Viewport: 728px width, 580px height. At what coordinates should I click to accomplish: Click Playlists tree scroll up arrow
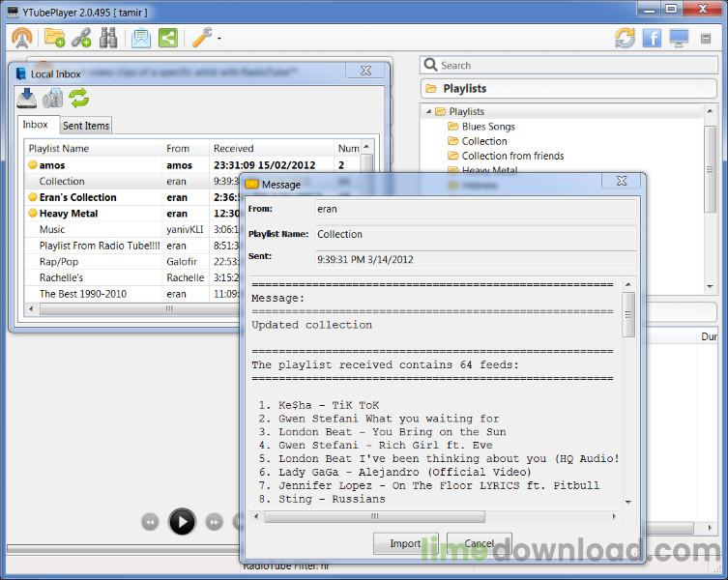710,110
